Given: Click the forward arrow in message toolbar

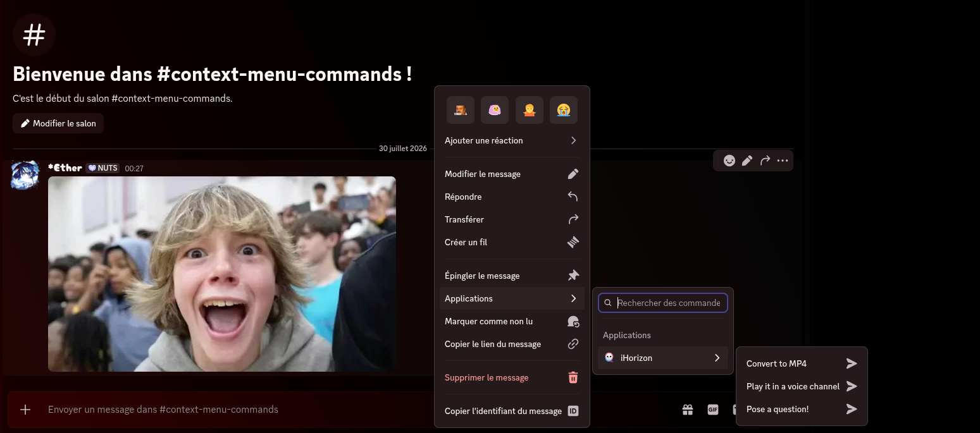Looking at the screenshot, I should pyautogui.click(x=765, y=161).
